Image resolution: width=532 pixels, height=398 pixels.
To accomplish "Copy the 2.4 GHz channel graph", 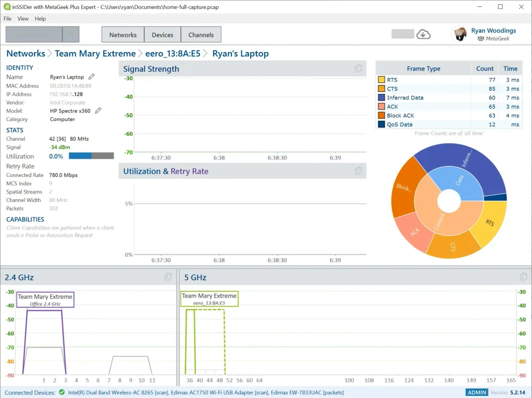I will coord(168,277).
